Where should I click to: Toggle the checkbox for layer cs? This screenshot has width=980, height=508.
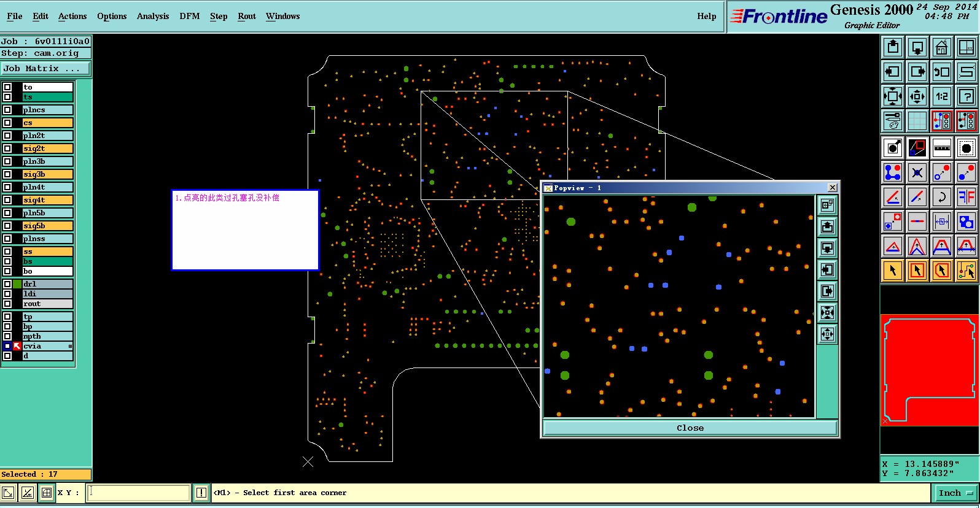click(7, 123)
